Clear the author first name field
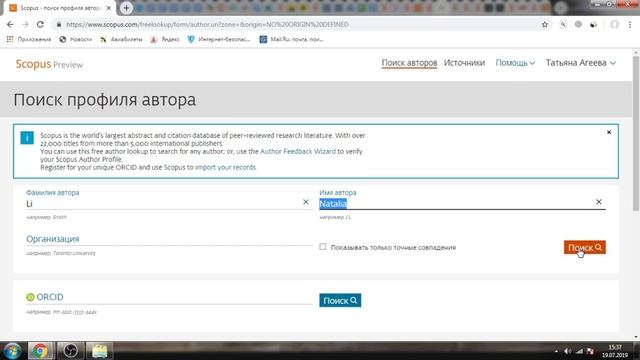The image size is (640, 360). tap(598, 202)
